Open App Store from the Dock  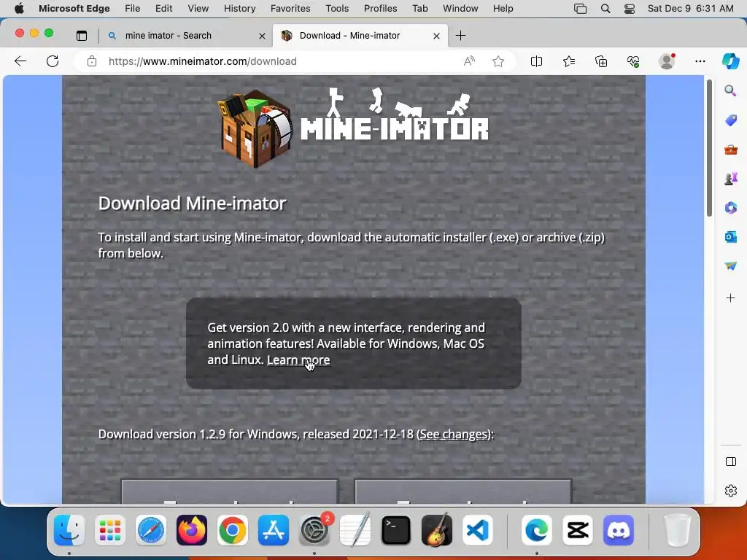coord(274,530)
